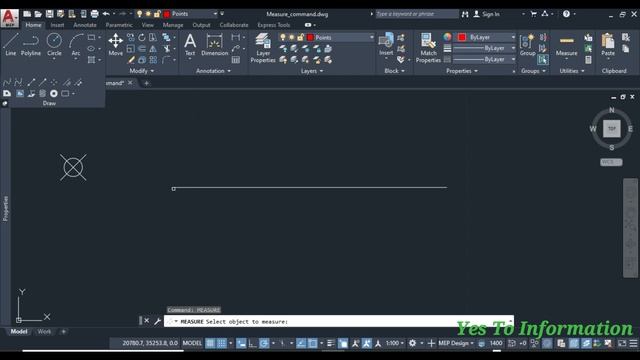Open Layer Properties manager
The width and height of the screenshot is (640, 360).
(263, 48)
